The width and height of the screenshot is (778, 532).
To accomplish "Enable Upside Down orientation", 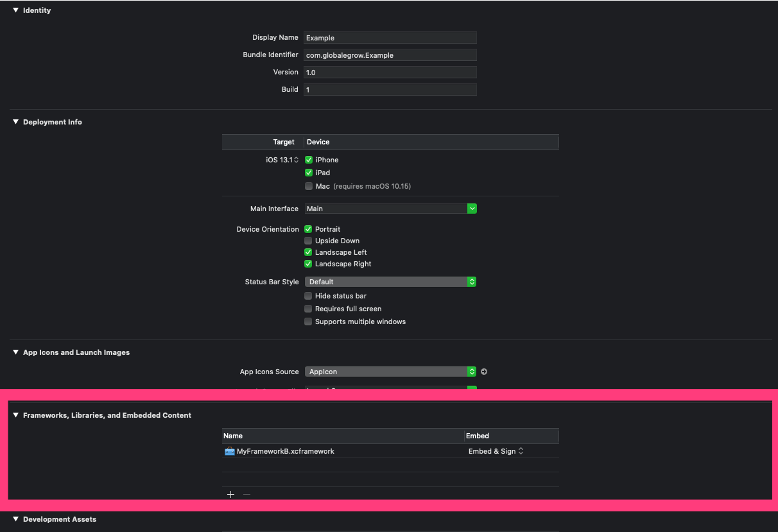I will (x=308, y=241).
